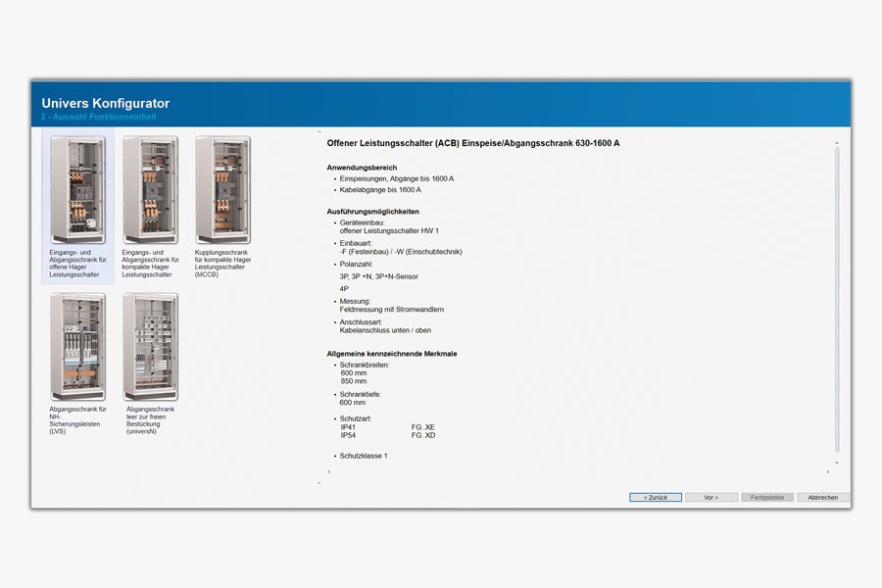This screenshot has width=882, height=588.
Task: Click the 'IP41' protection rating text
Action: 348,427
